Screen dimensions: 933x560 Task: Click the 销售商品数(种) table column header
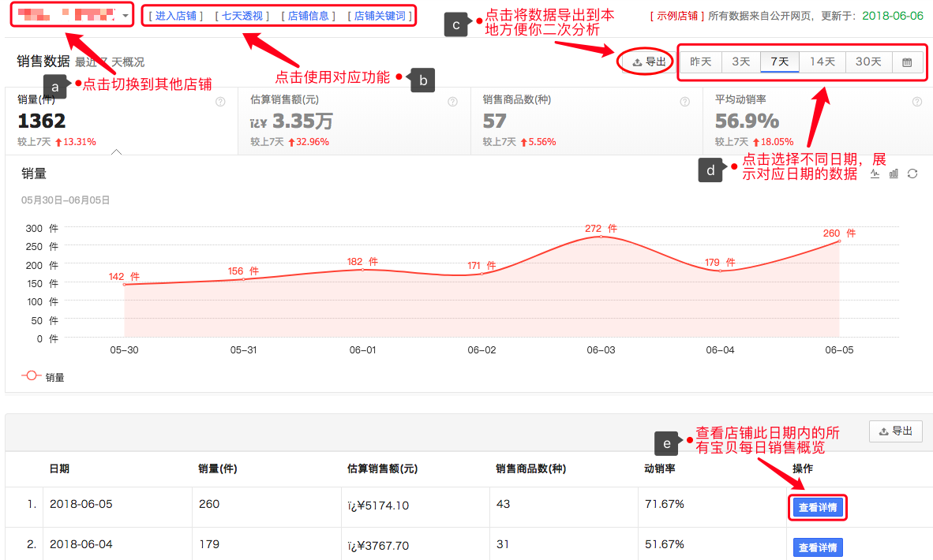[x=530, y=469]
